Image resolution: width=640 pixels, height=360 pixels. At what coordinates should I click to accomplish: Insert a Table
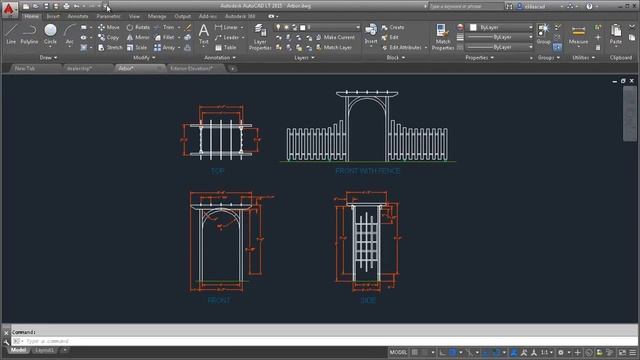pos(226,48)
